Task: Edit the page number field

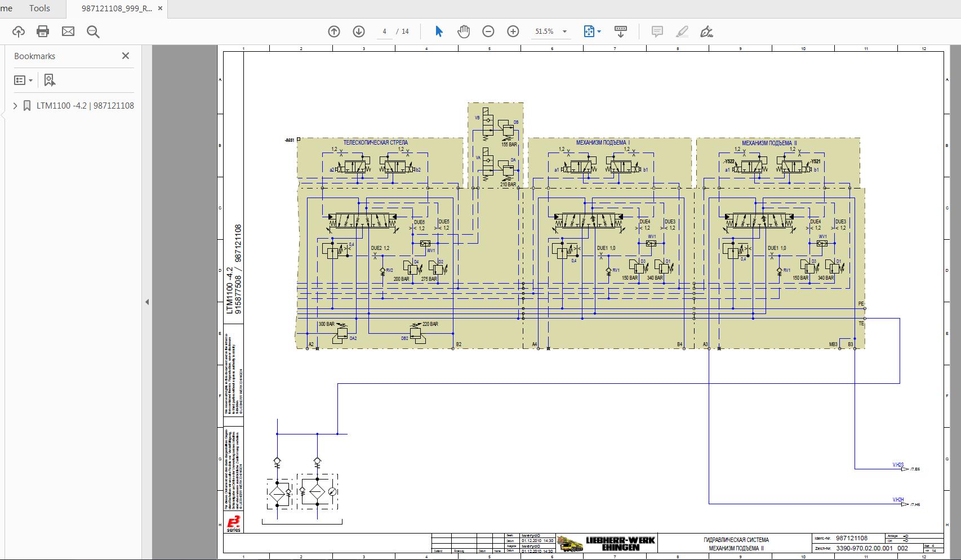Action: [x=384, y=32]
